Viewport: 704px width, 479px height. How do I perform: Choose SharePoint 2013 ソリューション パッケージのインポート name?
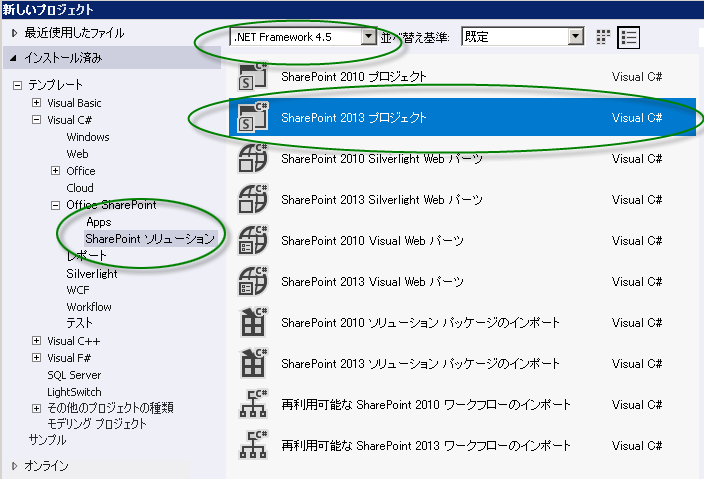pos(421,364)
